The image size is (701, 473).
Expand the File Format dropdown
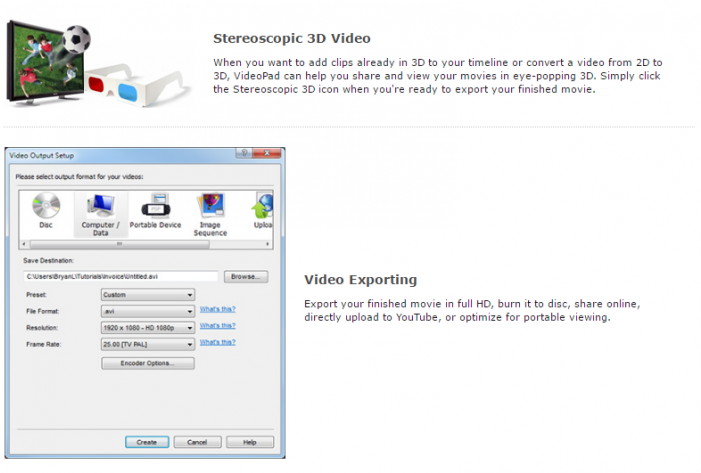click(x=147, y=311)
